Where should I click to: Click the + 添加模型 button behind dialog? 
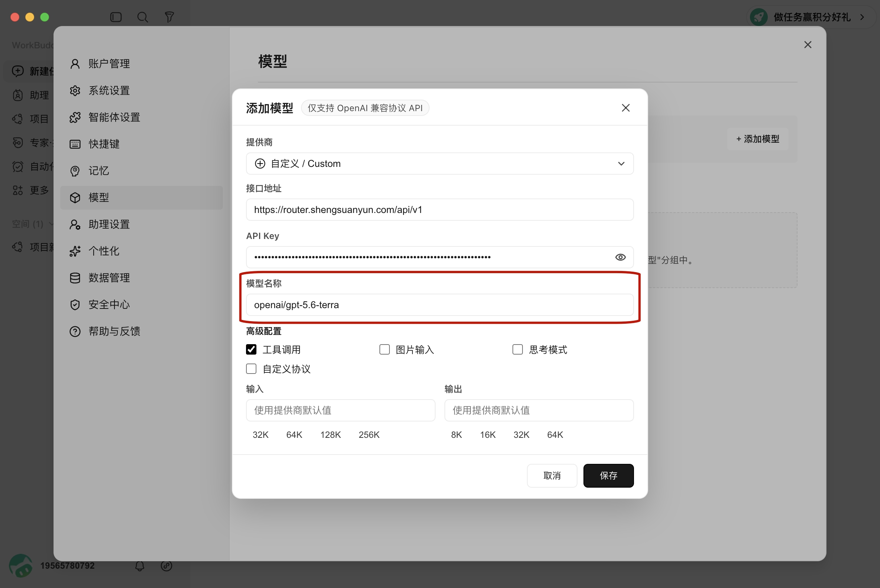758,139
